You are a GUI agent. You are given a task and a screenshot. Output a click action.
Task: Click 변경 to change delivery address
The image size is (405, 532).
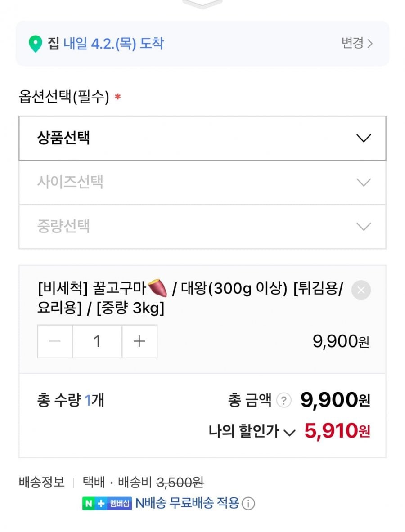[x=352, y=43]
